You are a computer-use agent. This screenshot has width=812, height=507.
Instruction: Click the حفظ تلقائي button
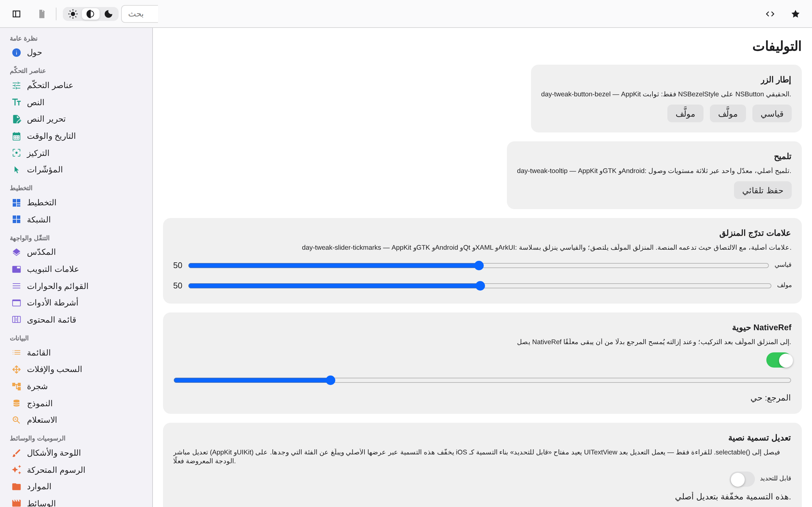(x=762, y=190)
